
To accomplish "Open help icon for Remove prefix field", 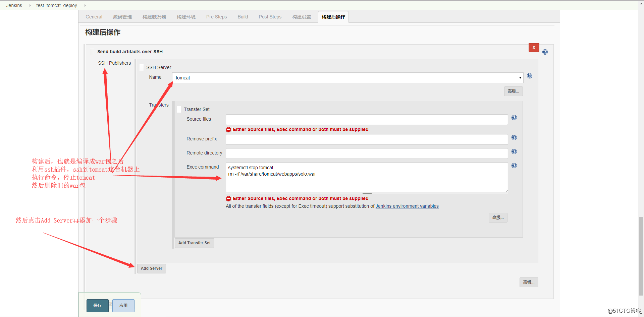I will pyautogui.click(x=514, y=137).
